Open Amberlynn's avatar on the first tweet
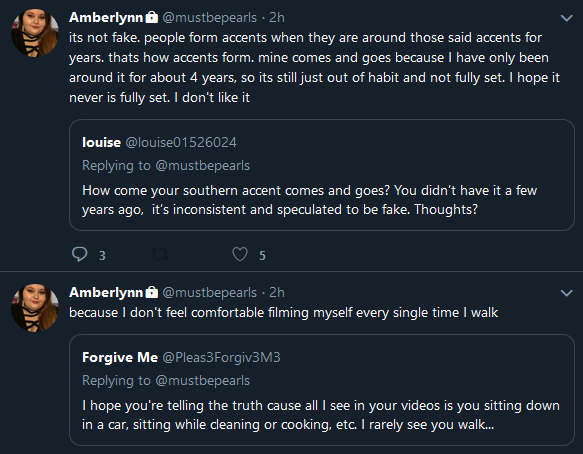Image resolution: width=583 pixels, height=454 pixels. [x=35, y=33]
